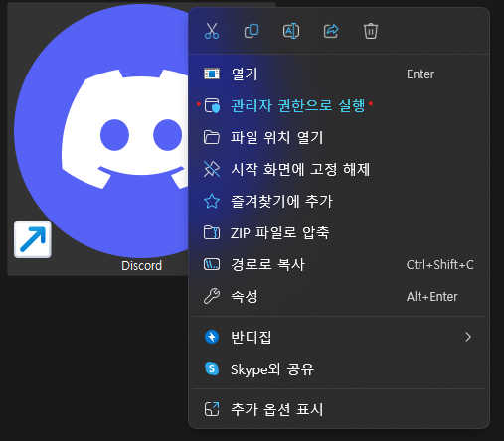Screen dimensions: 504x441
Task: Click the Discord label text
Action: coord(141,266)
